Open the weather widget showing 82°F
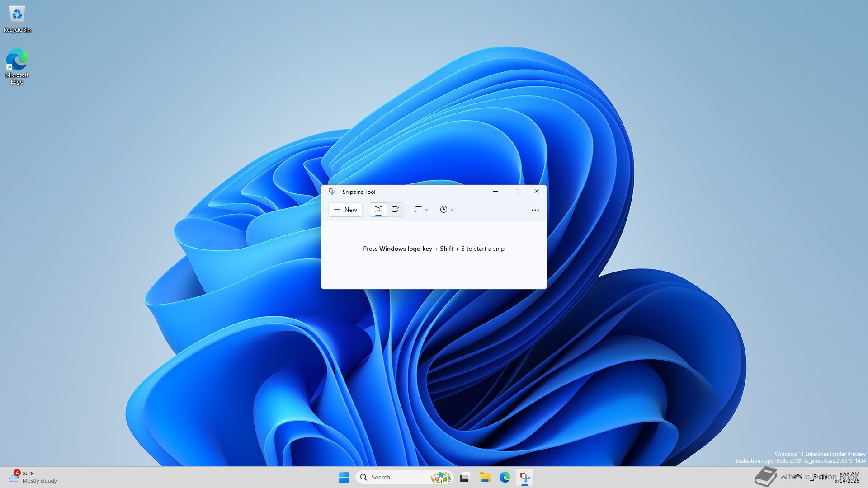The width and height of the screenshot is (868, 488). pos(33,477)
